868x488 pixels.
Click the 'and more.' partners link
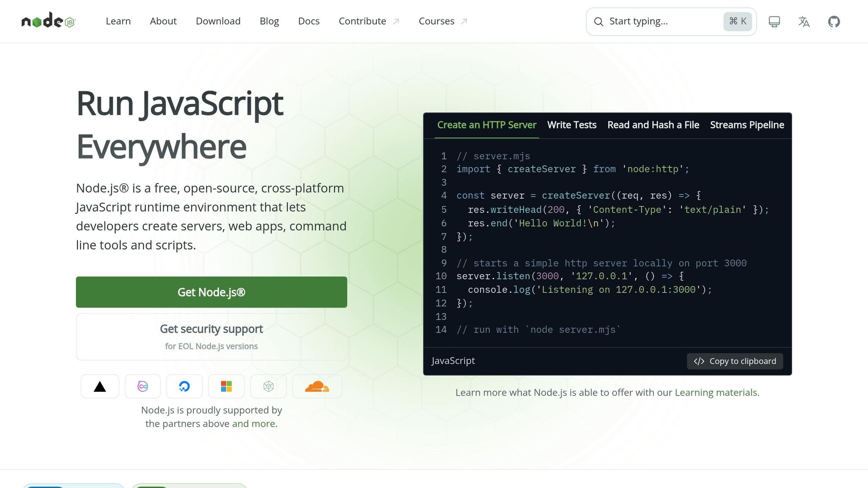click(x=254, y=423)
